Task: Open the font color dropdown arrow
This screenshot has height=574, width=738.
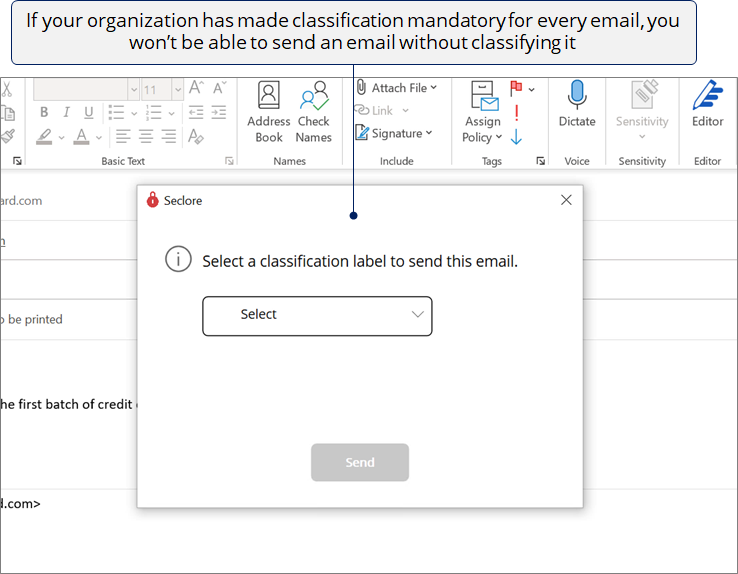Action: (97, 137)
